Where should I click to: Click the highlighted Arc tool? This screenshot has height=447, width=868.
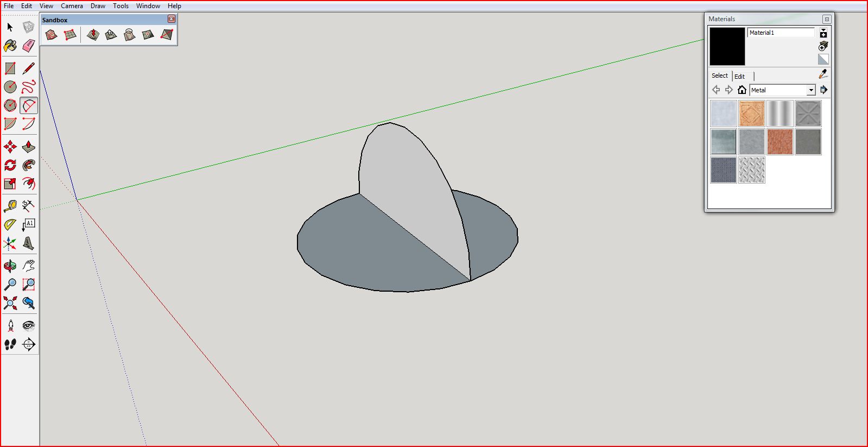(28, 105)
